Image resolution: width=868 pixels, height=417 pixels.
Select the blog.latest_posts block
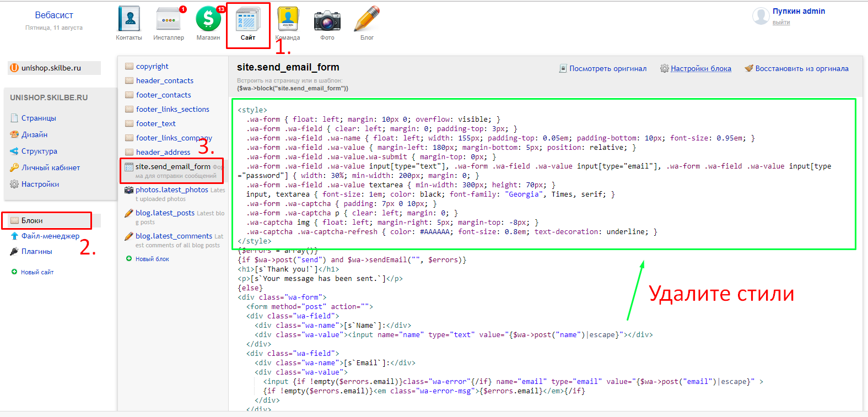165,213
